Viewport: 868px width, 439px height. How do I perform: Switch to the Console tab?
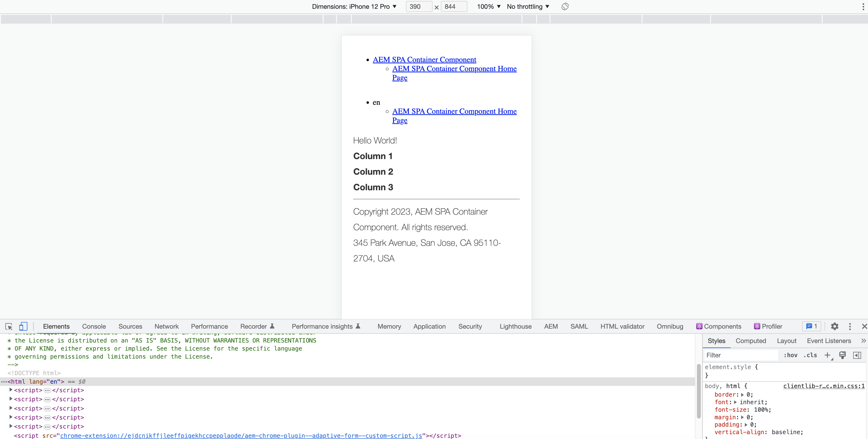pos(94,326)
